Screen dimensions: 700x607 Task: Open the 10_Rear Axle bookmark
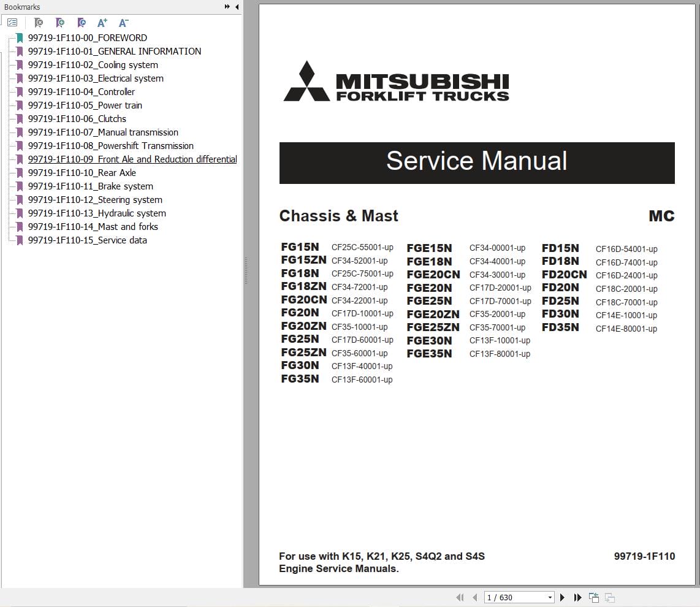(x=82, y=172)
